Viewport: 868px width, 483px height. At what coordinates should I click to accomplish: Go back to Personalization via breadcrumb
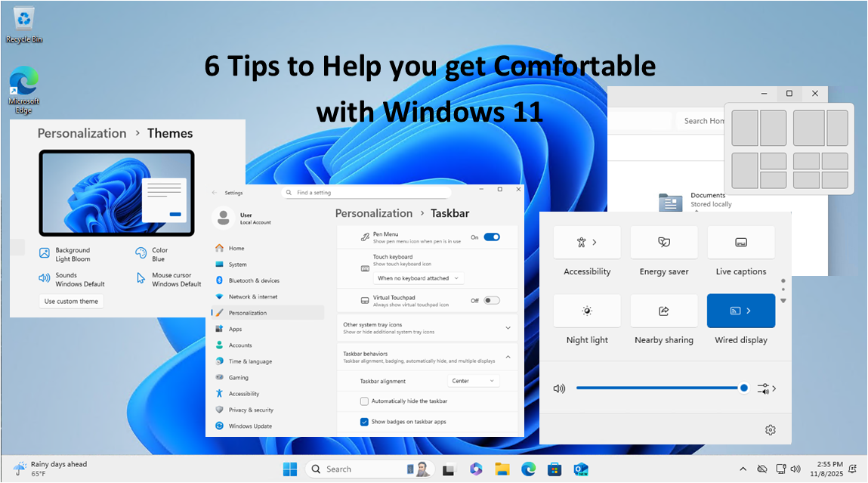373,213
